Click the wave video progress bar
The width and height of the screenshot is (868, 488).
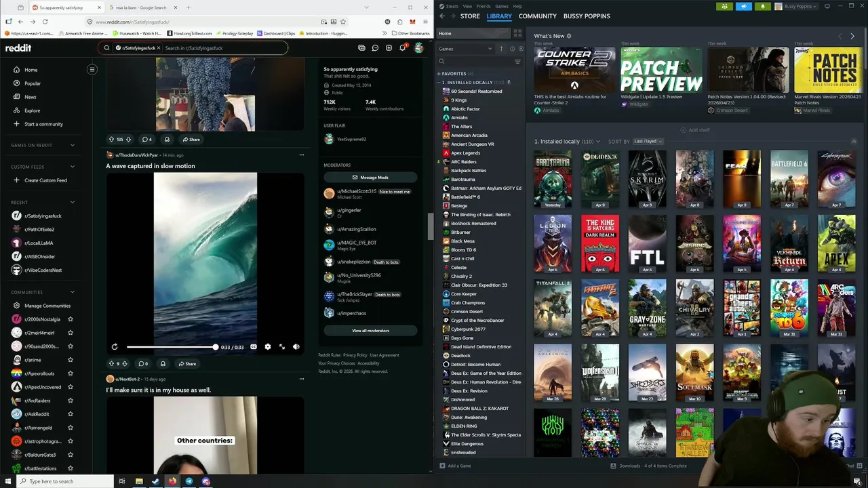[x=172, y=347]
